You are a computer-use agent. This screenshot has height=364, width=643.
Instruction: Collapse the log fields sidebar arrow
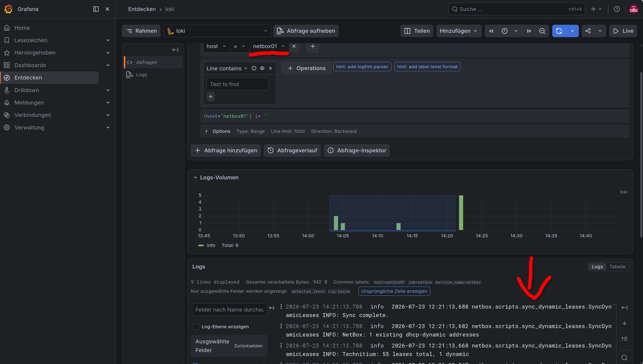(272, 308)
